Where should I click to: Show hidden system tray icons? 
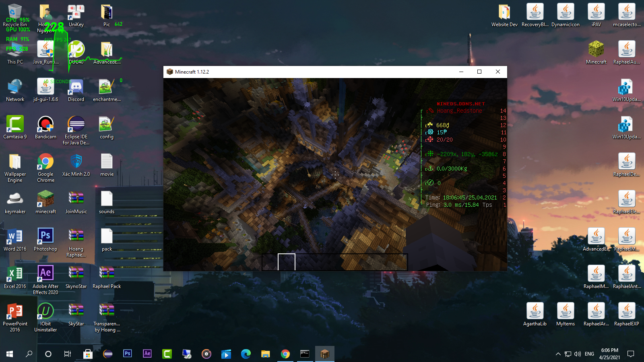(x=558, y=354)
